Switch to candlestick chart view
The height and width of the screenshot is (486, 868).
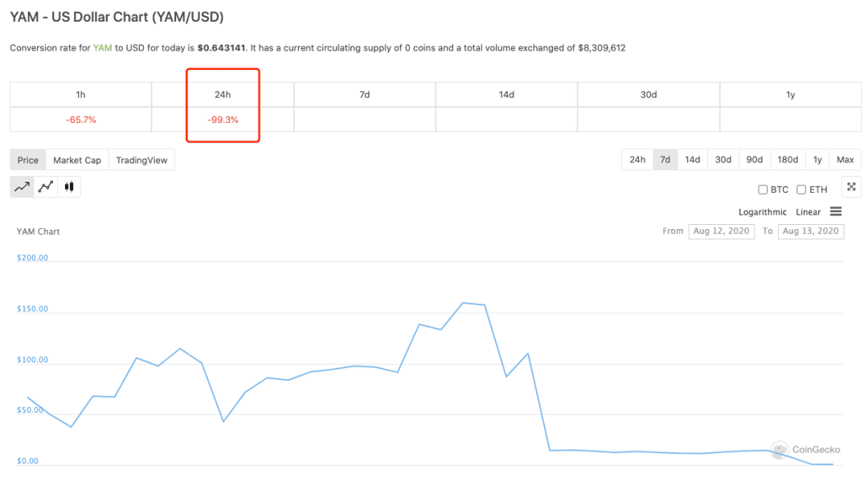pyautogui.click(x=69, y=187)
